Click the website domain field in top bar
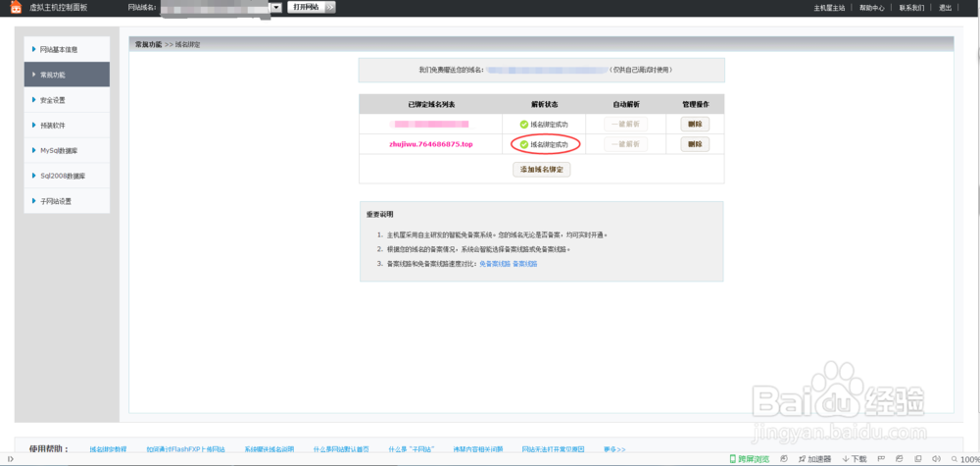 pos(216,8)
